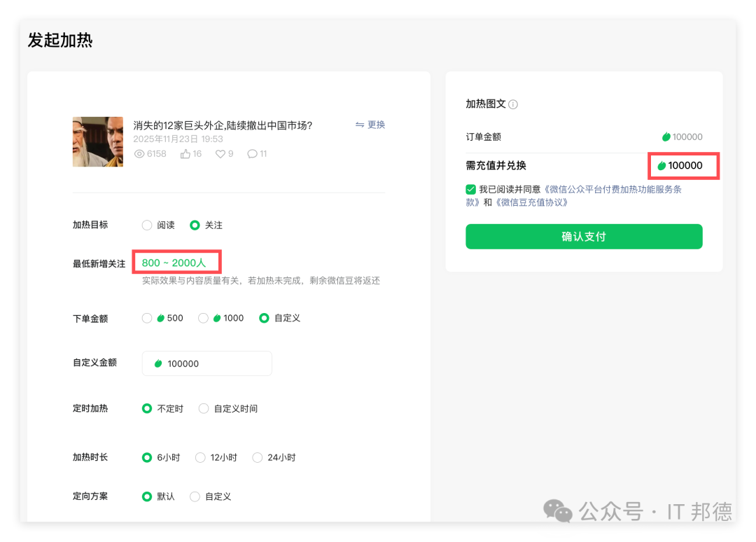Click the views eye icon under the article title
756x542 pixels.
(139, 154)
